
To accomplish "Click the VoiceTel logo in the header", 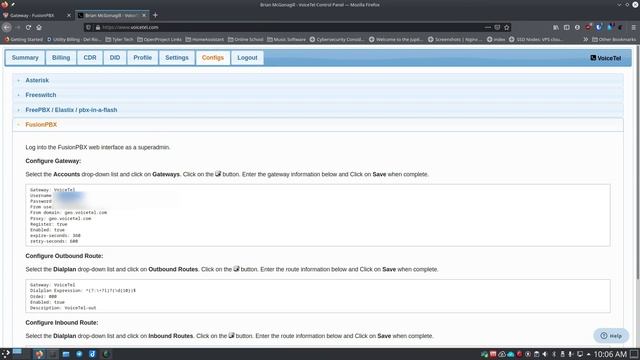I will click(606, 58).
